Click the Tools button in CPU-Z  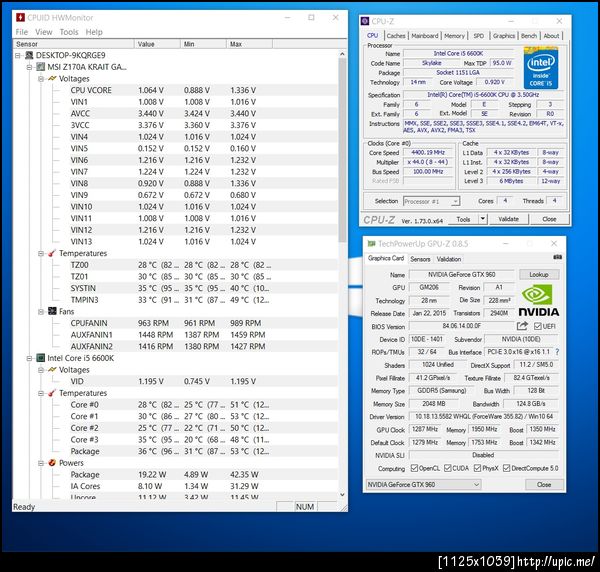point(463,219)
